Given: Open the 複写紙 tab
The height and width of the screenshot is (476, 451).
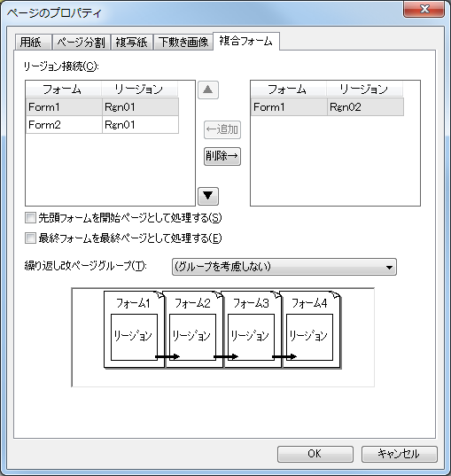Looking at the screenshot, I should [x=131, y=42].
